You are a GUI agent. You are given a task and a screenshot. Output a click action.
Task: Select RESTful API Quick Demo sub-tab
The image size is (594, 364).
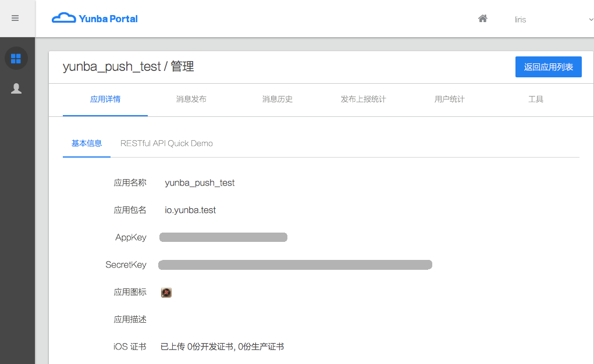coord(166,143)
